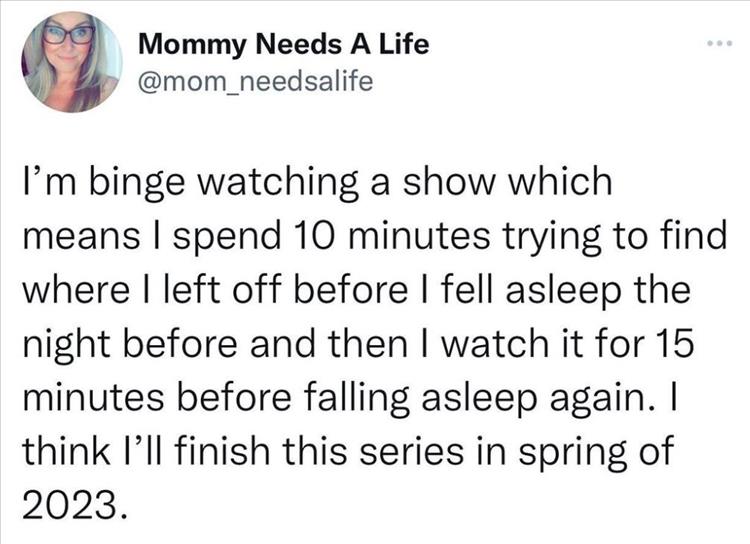750x544 pixels.
Task: Click the "2023." text ending the tweet
Action: click(x=76, y=502)
